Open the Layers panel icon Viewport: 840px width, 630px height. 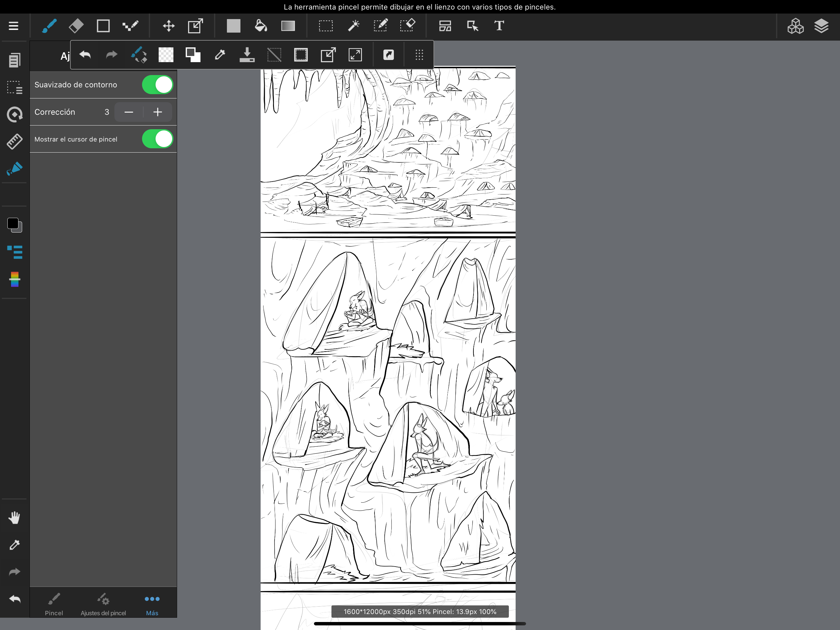click(821, 26)
